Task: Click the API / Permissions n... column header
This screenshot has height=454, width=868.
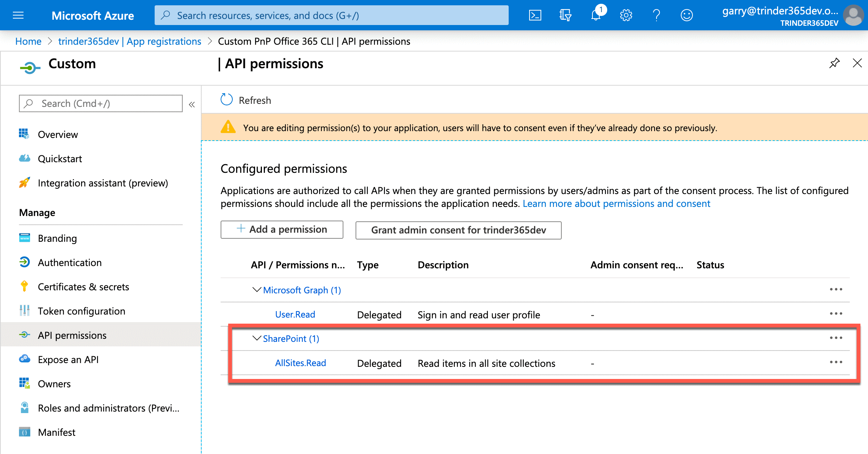Action: (298, 265)
